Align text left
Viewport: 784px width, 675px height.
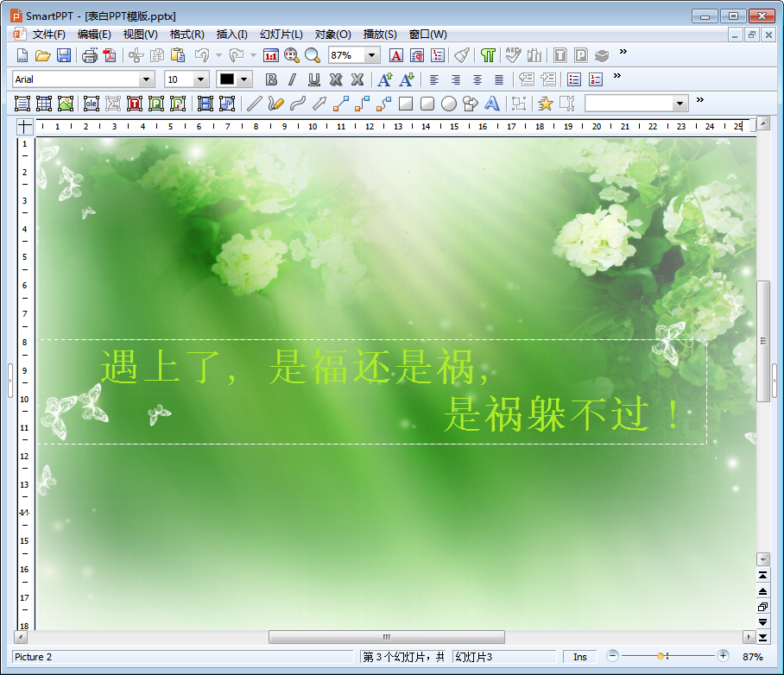click(434, 79)
